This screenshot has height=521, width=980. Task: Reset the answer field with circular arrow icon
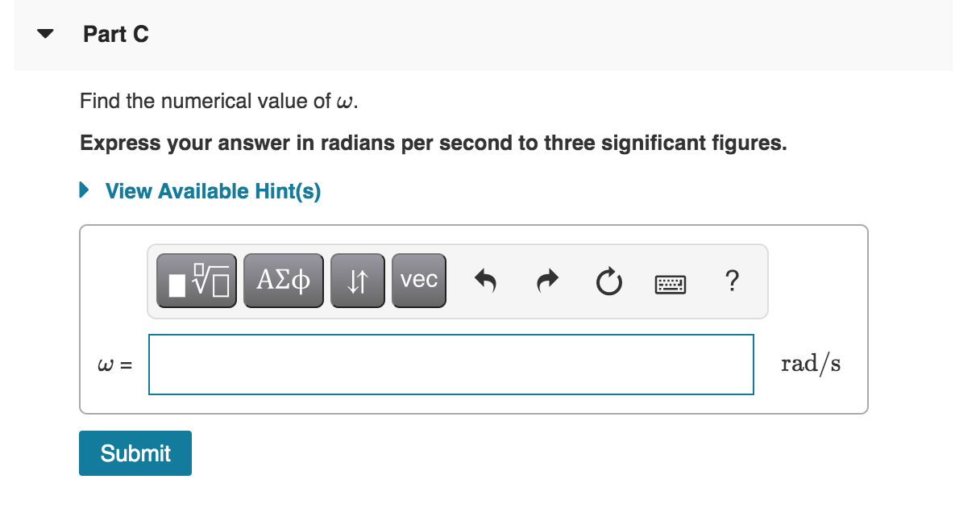point(608,281)
